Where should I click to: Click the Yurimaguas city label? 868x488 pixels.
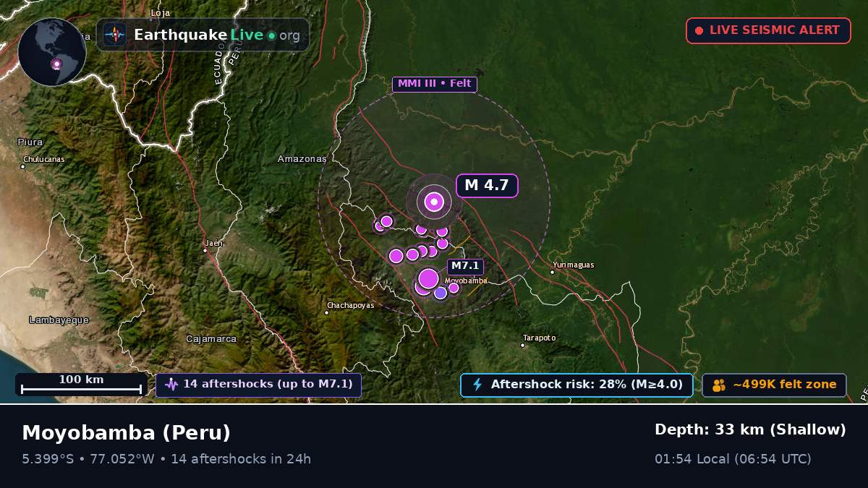click(x=573, y=265)
